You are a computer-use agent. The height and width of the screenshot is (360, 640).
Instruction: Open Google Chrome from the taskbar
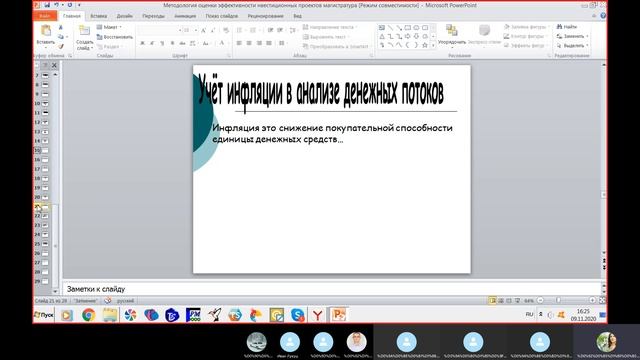88,315
